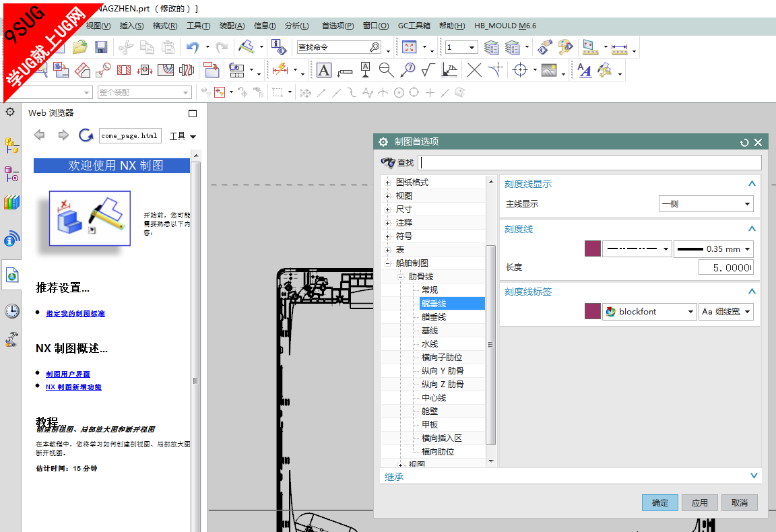Open the blockfont font dropdown
Screen dimensions: 776x532
coord(649,312)
